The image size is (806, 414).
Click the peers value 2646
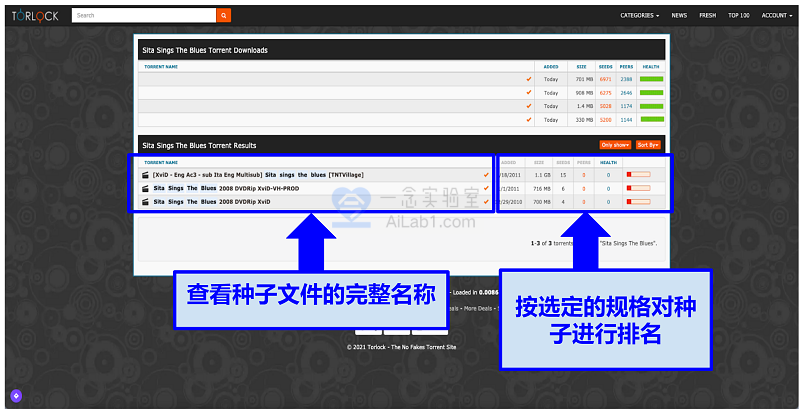pyautogui.click(x=626, y=93)
